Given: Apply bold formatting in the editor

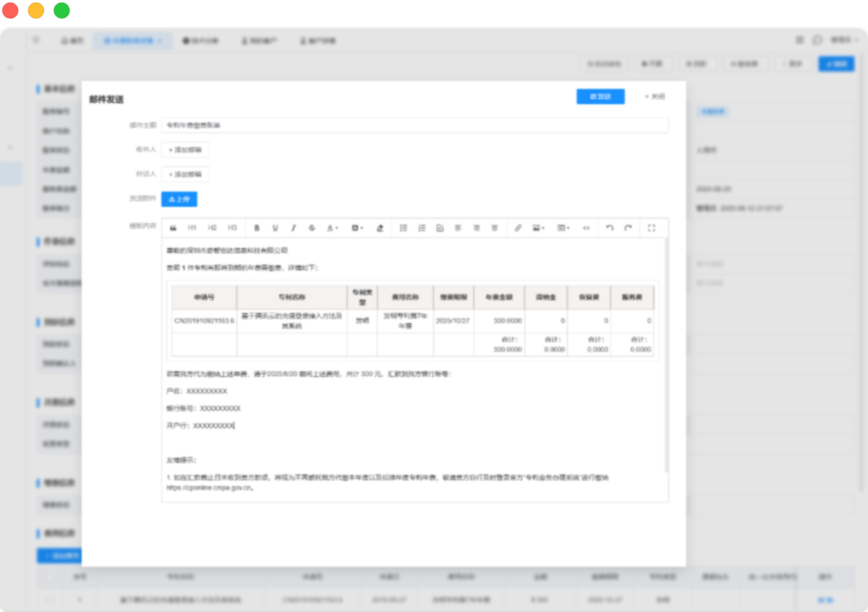Looking at the screenshot, I should pyautogui.click(x=257, y=228).
